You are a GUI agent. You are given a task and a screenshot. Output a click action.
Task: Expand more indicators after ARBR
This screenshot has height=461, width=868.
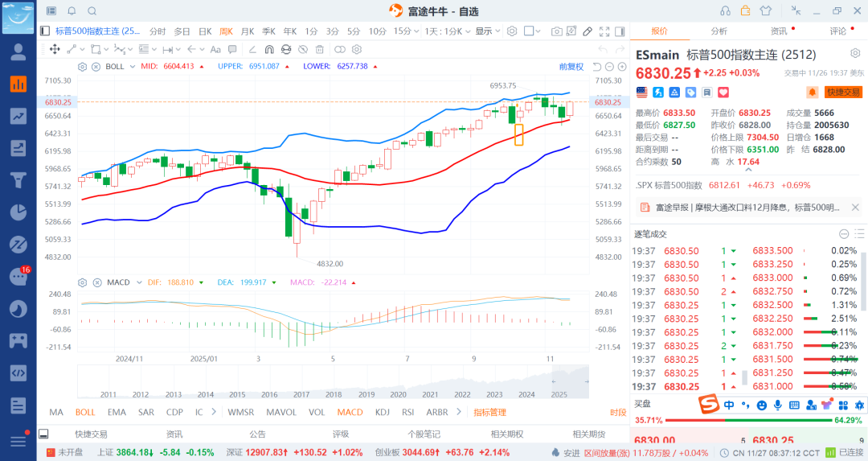click(459, 412)
